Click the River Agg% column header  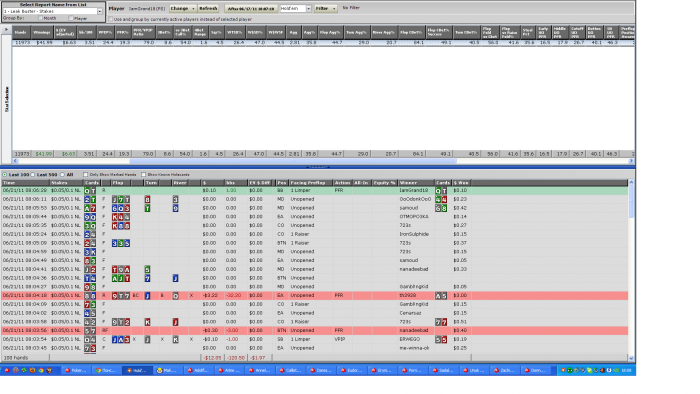tap(383, 32)
